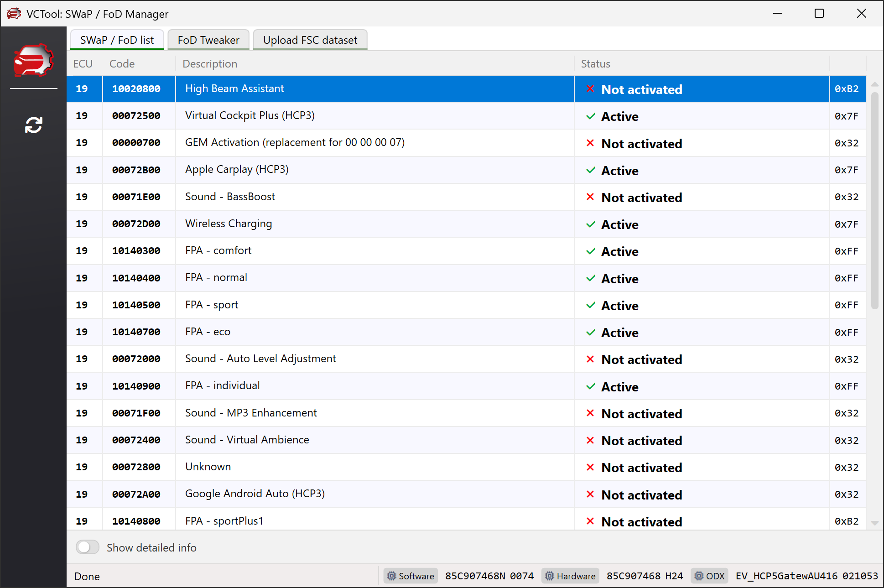This screenshot has width=884, height=588.
Task: Switch to the FoD Tweaker tab
Action: (208, 40)
